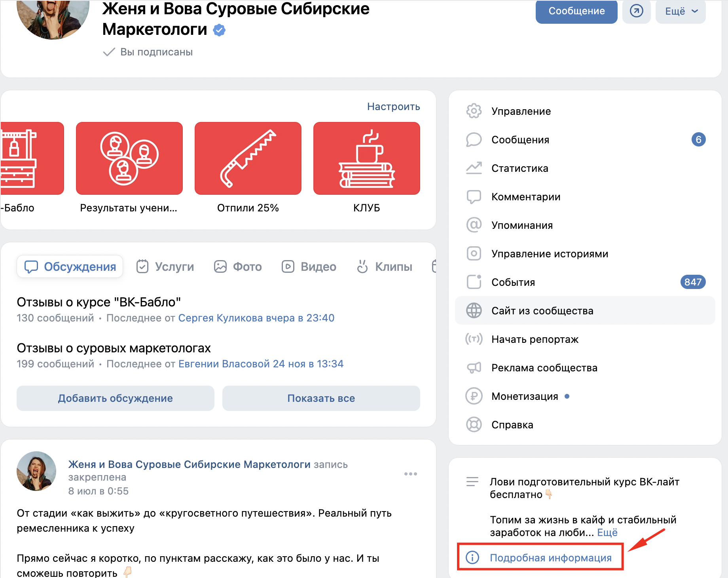
Task: Click community name link in pinned post
Action: [x=190, y=464]
